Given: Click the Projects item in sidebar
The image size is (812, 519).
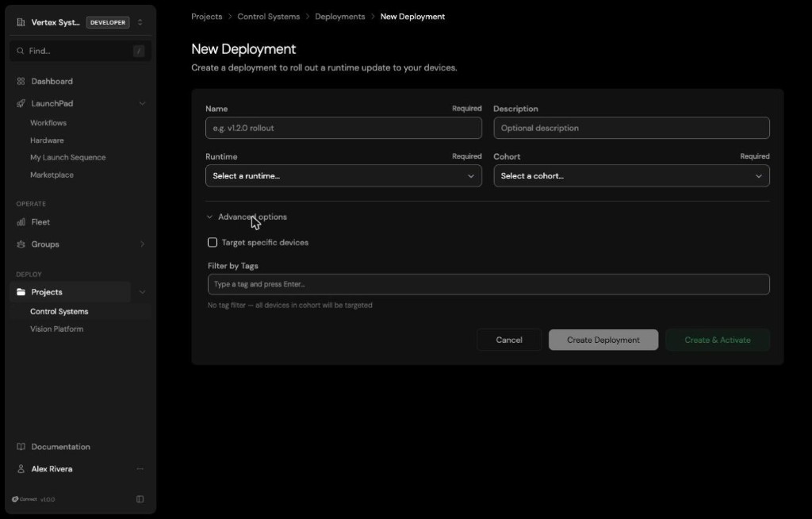Looking at the screenshot, I should (x=70, y=292).
